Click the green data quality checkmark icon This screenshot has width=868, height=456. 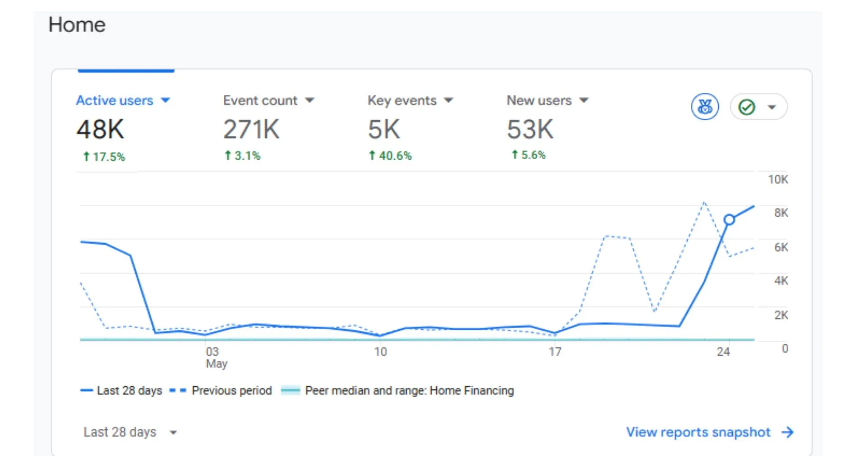746,107
